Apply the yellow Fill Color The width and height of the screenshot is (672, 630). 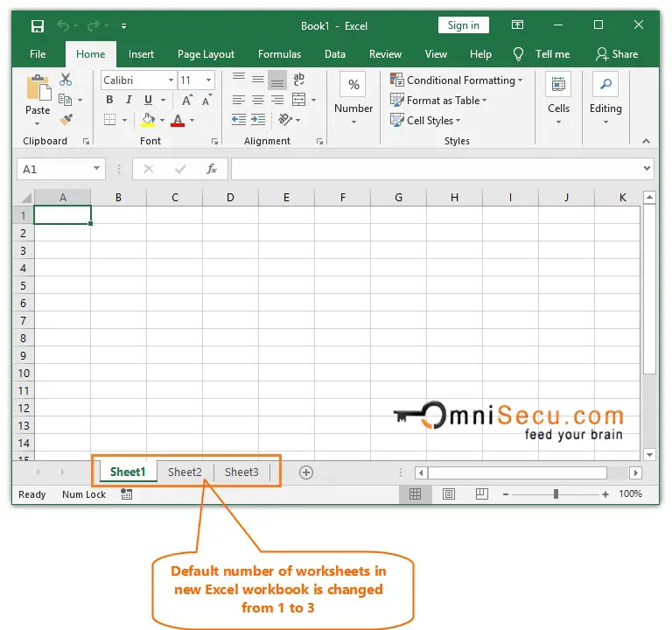(x=148, y=120)
